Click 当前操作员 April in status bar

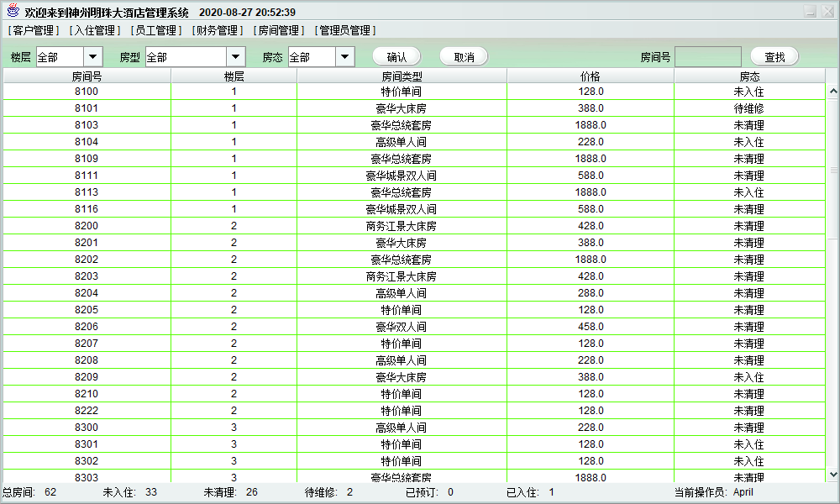click(x=713, y=491)
